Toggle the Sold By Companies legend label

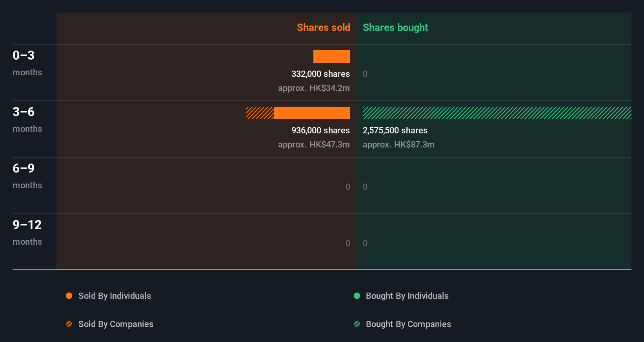tap(116, 324)
